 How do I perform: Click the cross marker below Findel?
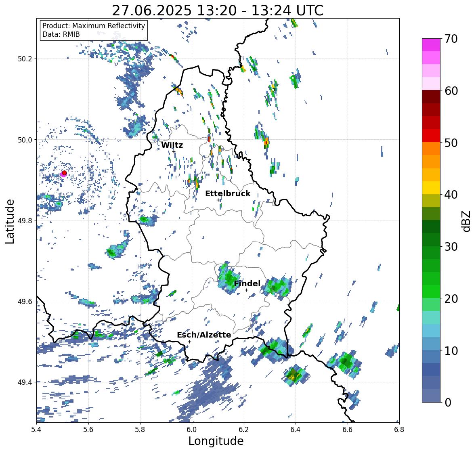(x=247, y=290)
